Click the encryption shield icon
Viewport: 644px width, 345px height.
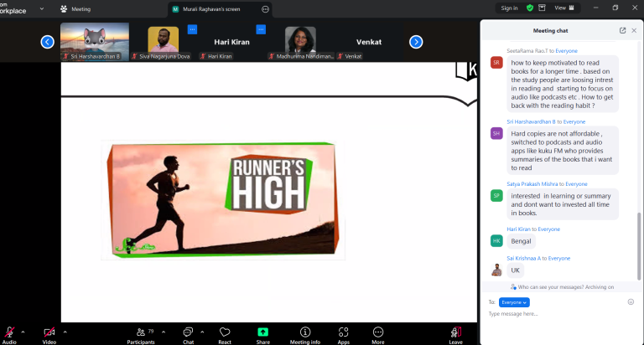pos(530,8)
